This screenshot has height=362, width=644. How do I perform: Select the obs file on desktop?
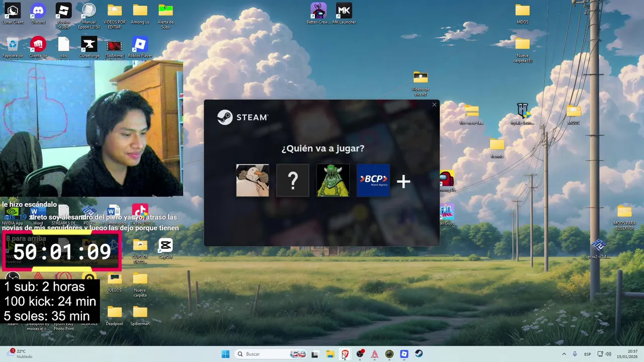tap(63, 48)
